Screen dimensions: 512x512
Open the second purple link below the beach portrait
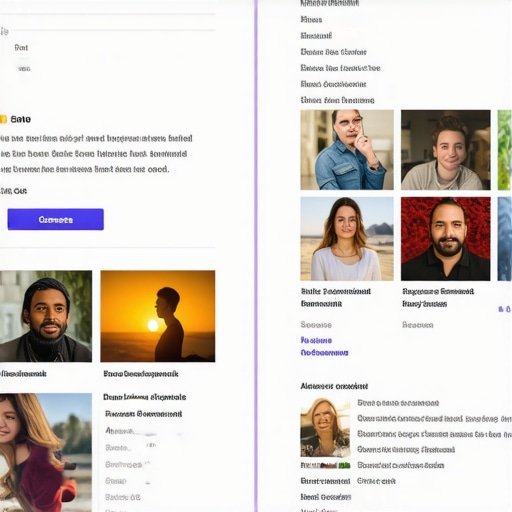[324, 353]
